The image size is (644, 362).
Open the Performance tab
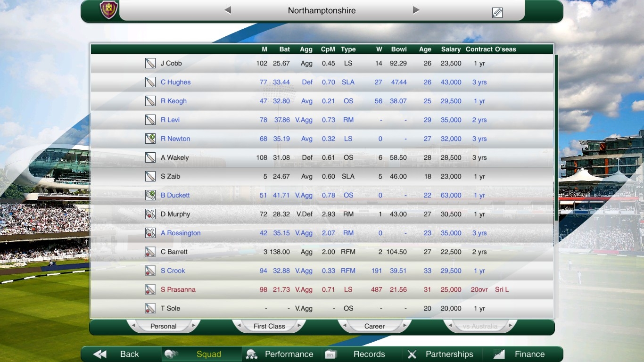click(x=282, y=354)
